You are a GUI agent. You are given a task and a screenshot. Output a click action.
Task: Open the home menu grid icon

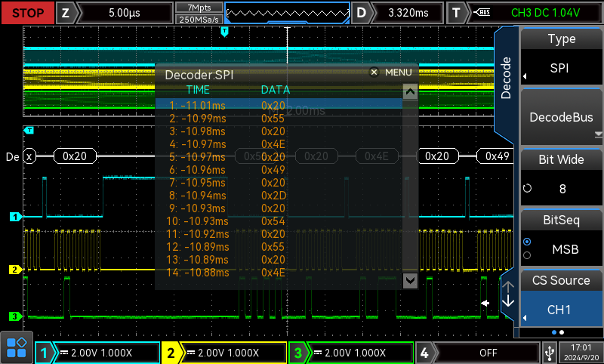click(16, 347)
